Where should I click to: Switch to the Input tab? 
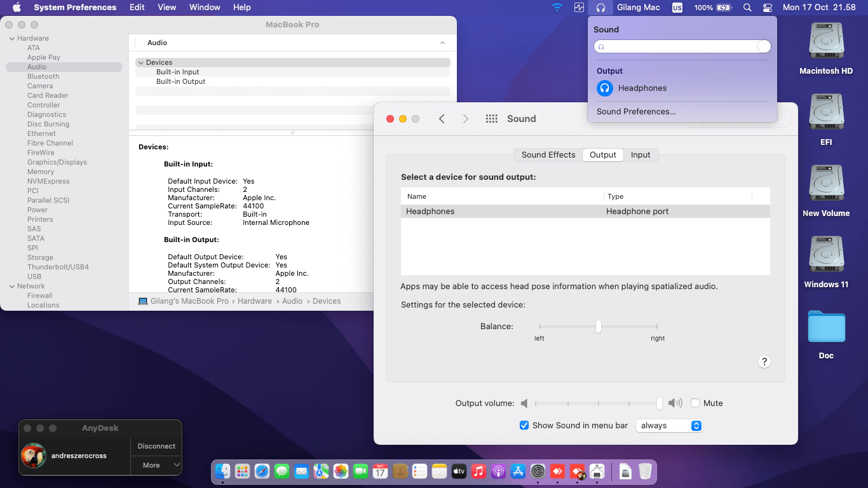pyautogui.click(x=640, y=154)
